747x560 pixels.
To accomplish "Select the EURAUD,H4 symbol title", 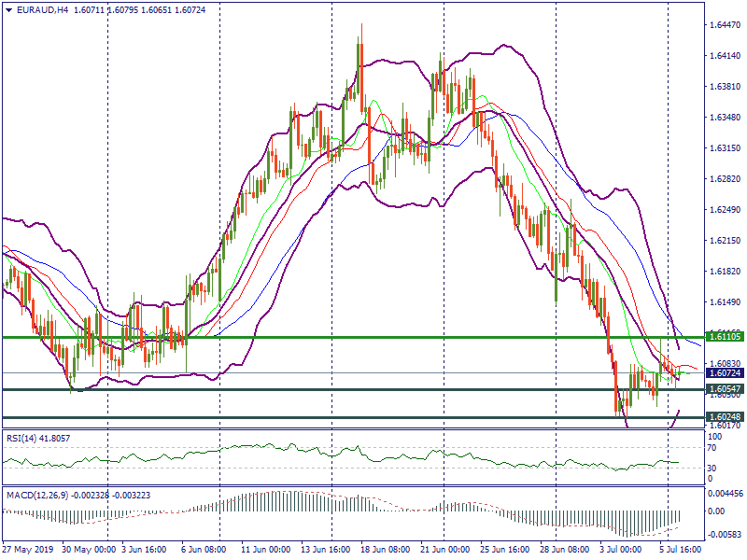I will coord(41,9).
